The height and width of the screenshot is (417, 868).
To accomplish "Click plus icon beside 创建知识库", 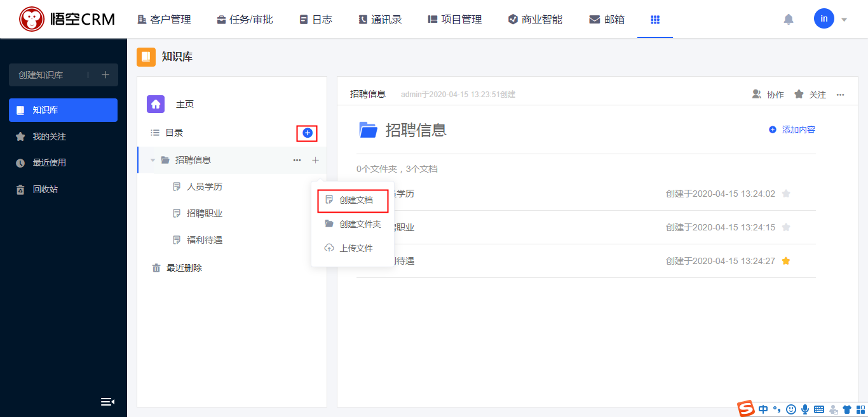I will (x=105, y=75).
